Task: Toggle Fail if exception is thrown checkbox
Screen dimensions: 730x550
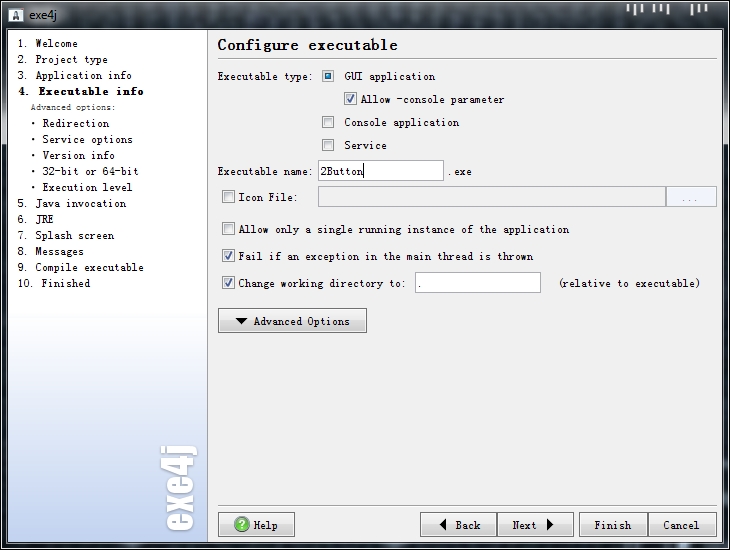Action: coord(228,256)
